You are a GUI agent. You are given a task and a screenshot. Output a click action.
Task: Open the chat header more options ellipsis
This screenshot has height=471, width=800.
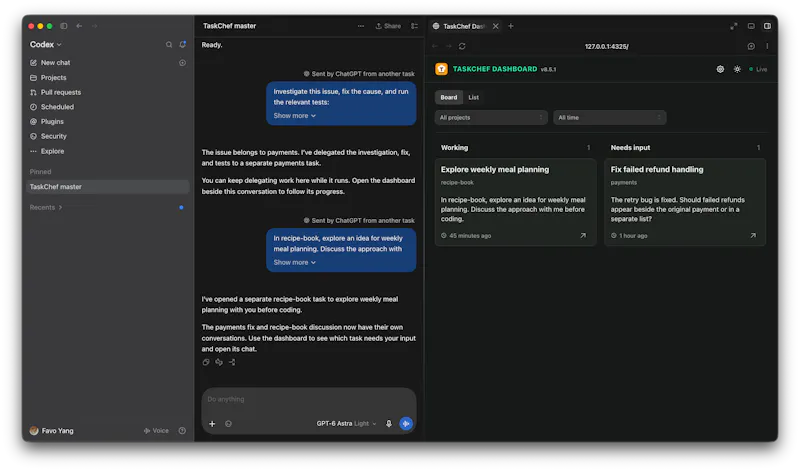click(361, 26)
